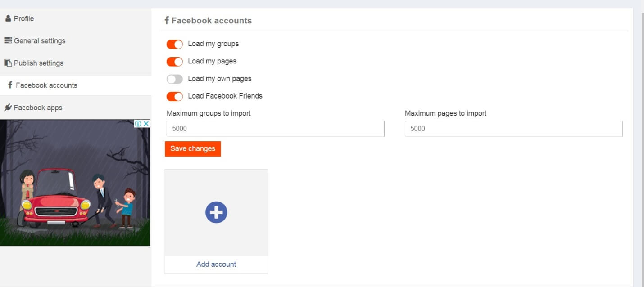Click the 'Load Facebook Friends' label text

coord(225,96)
